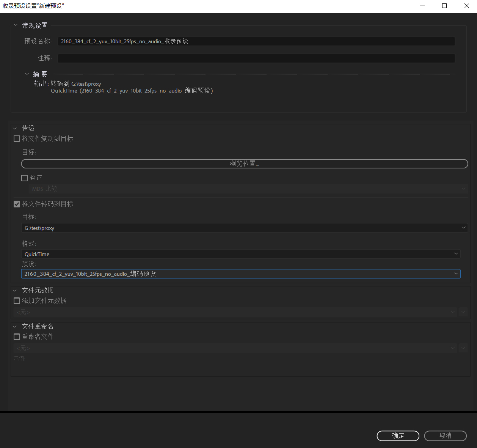The height and width of the screenshot is (448, 477).
Task: Open the 编码预设 preset dropdown
Action: pos(240,274)
